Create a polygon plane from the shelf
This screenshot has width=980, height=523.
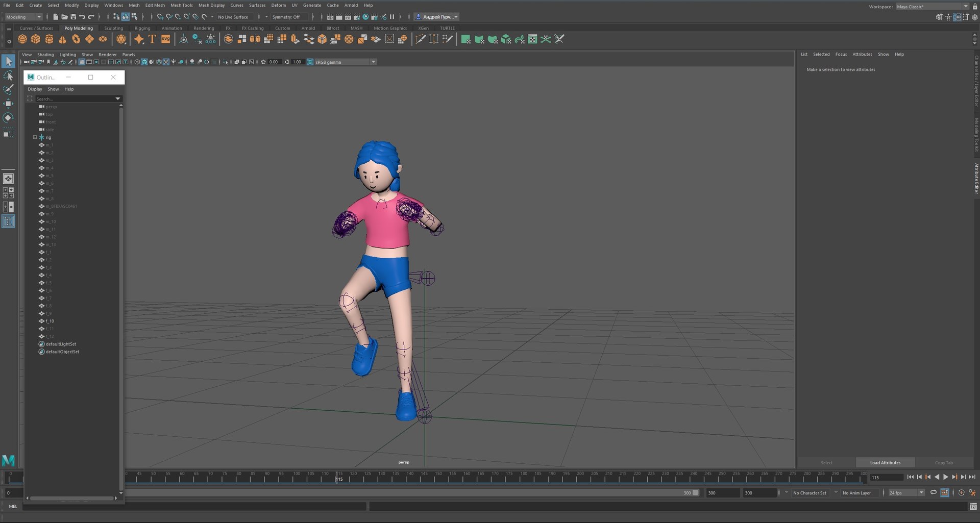coord(89,39)
